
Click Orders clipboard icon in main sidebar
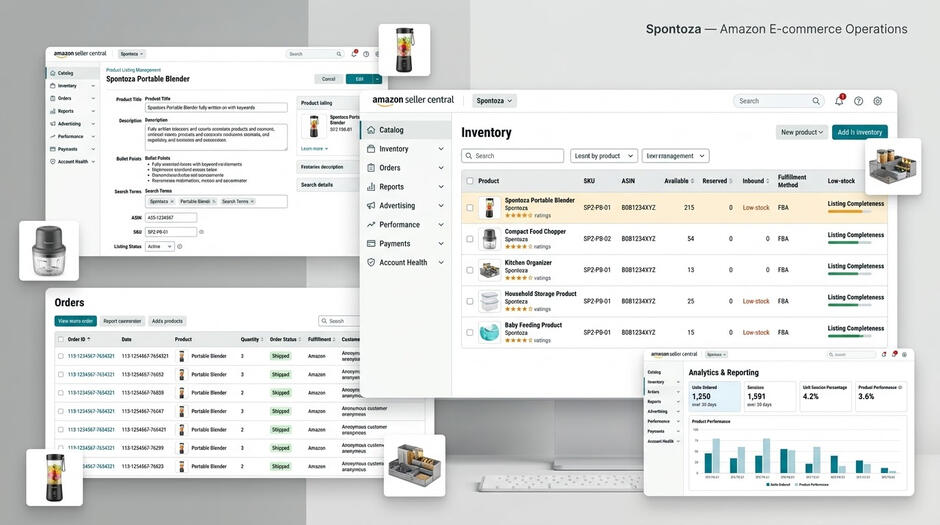pos(371,168)
